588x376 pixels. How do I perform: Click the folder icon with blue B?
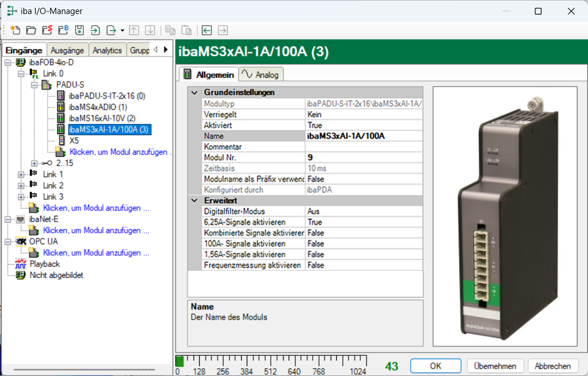[x=63, y=30]
